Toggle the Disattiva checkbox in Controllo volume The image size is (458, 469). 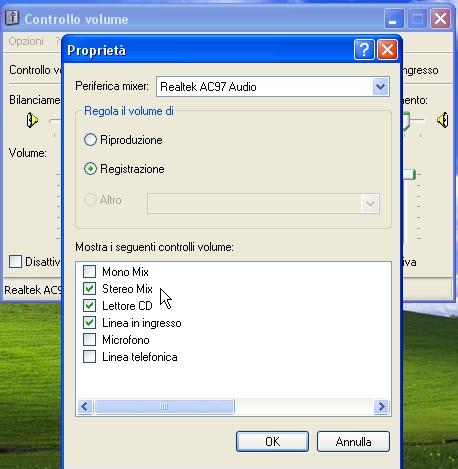point(15,262)
